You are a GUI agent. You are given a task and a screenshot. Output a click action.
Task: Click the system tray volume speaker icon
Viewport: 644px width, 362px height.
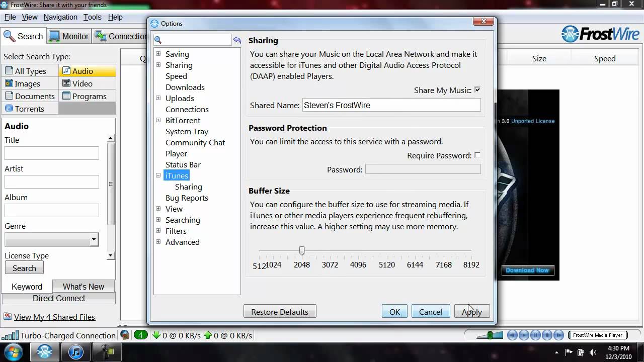tap(592, 352)
